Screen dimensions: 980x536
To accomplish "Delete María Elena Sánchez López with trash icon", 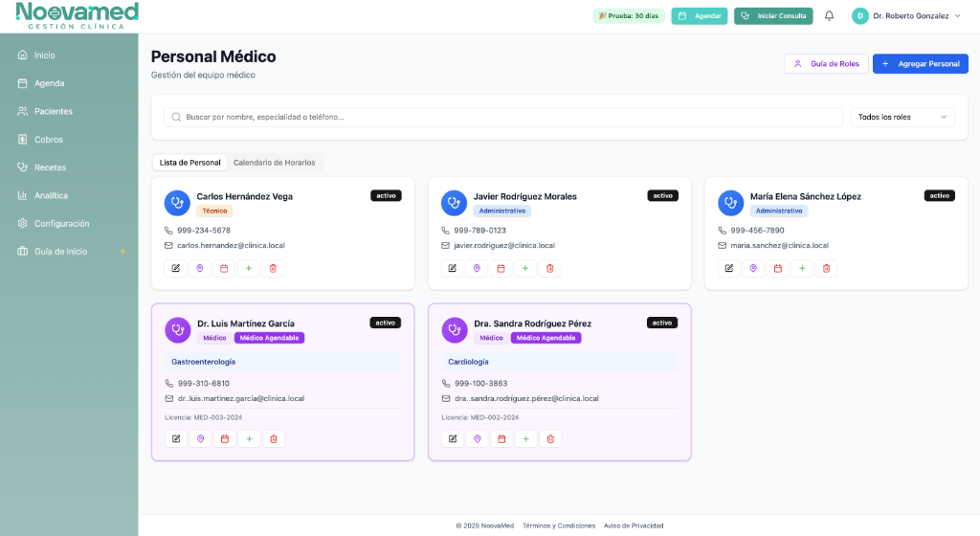I will [827, 269].
